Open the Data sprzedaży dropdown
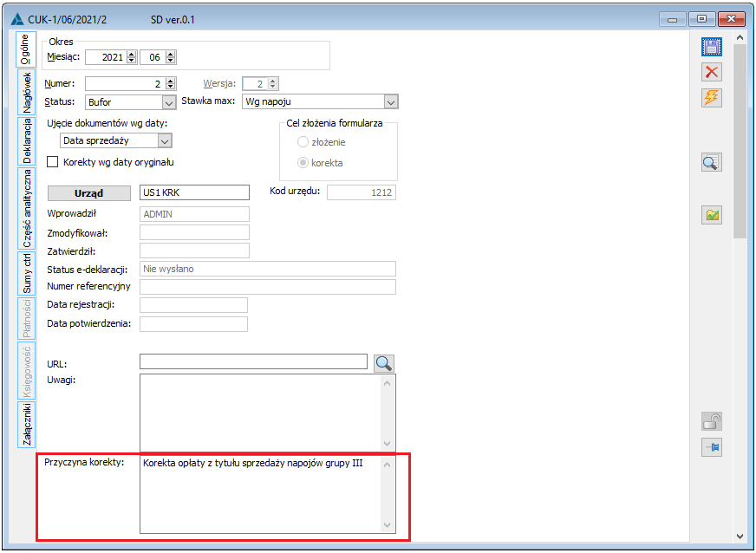The width and height of the screenshot is (756, 553). (165, 140)
